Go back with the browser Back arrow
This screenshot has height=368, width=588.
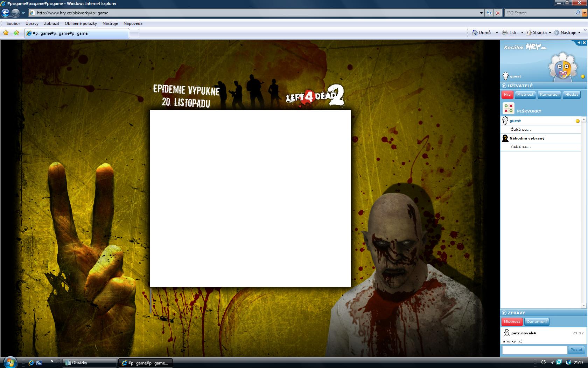coord(5,13)
